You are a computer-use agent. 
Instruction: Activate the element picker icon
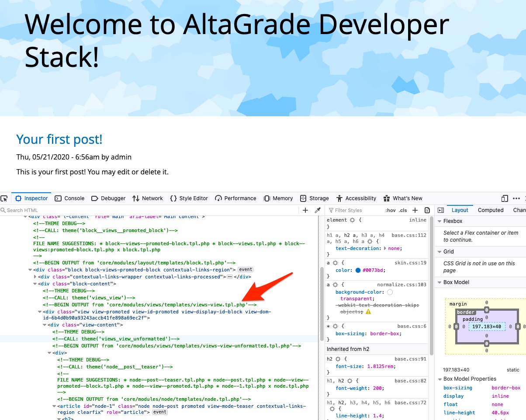(x=4, y=198)
